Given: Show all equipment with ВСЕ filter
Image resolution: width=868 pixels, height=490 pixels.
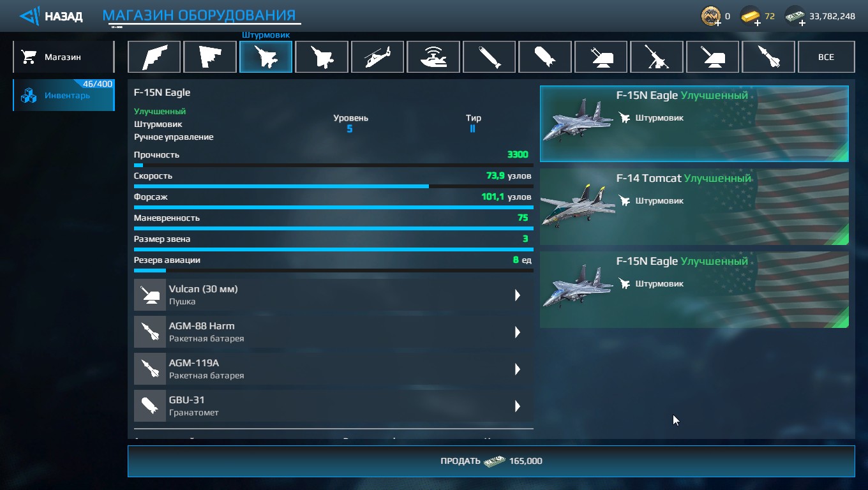Looking at the screenshot, I should 826,57.
